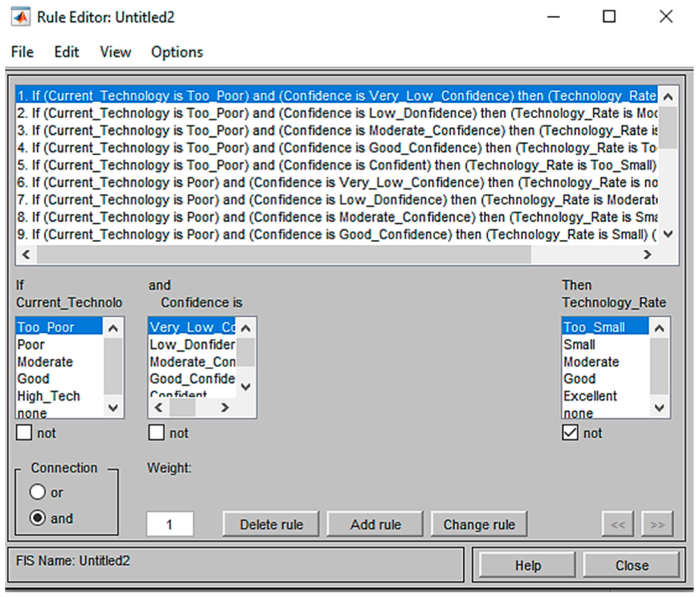Select 'Low_Donfidence' in Confidence list
Image resolution: width=700 pixels, height=598 pixels.
click(192, 344)
